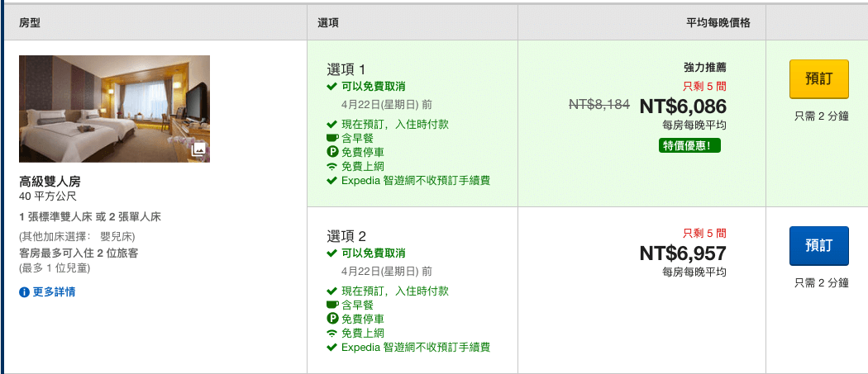Click 可以免費取消 text in 選項 1

coord(373,86)
